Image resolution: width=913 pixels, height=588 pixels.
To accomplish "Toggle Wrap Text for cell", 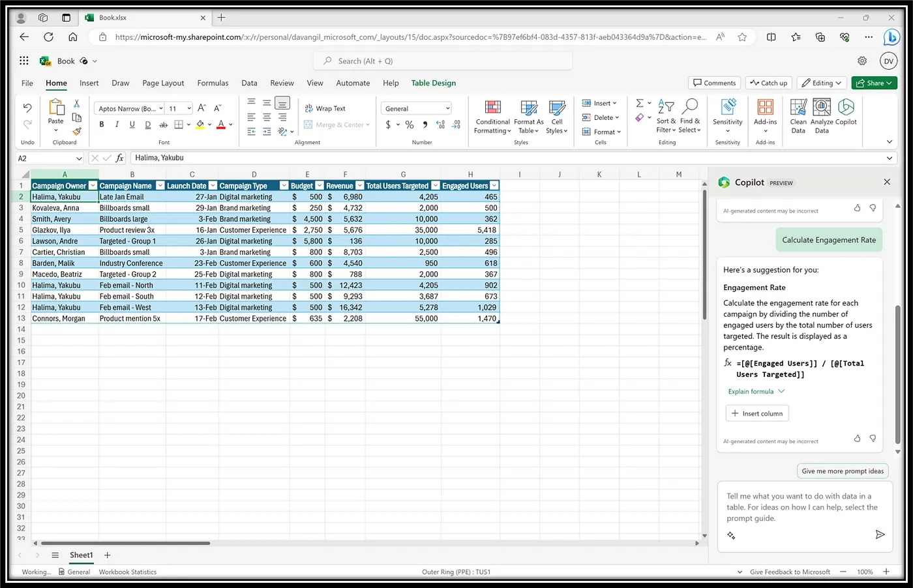I will pos(325,108).
